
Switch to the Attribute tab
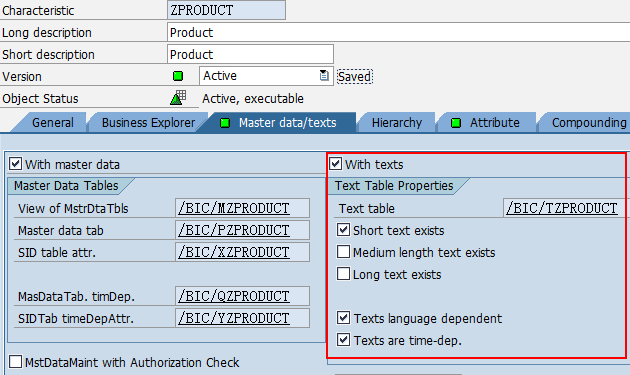click(x=495, y=123)
